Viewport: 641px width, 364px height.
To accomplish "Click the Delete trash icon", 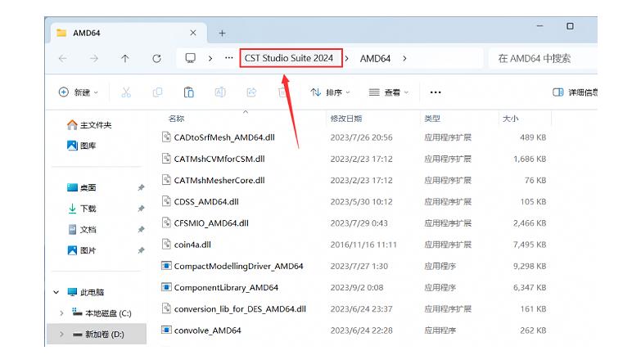I will point(282,92).
